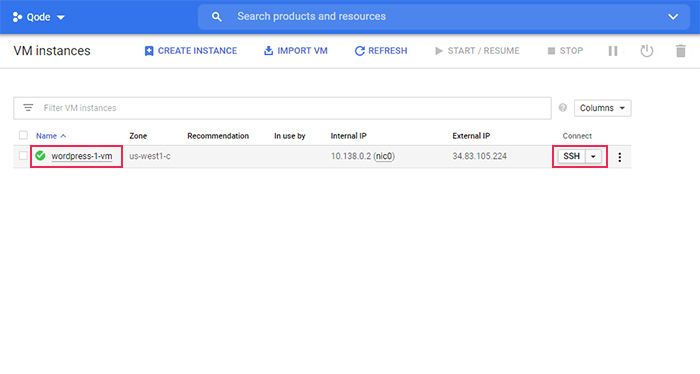Click START / RESUME button
The image size is (700, 374).
coord(477,51)
